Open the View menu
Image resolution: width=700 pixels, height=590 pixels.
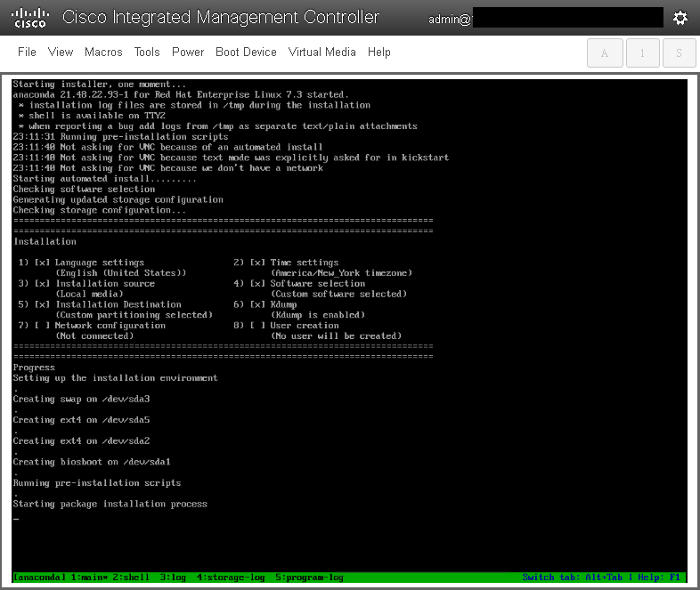pyautogui.click(x=61, y=53)
